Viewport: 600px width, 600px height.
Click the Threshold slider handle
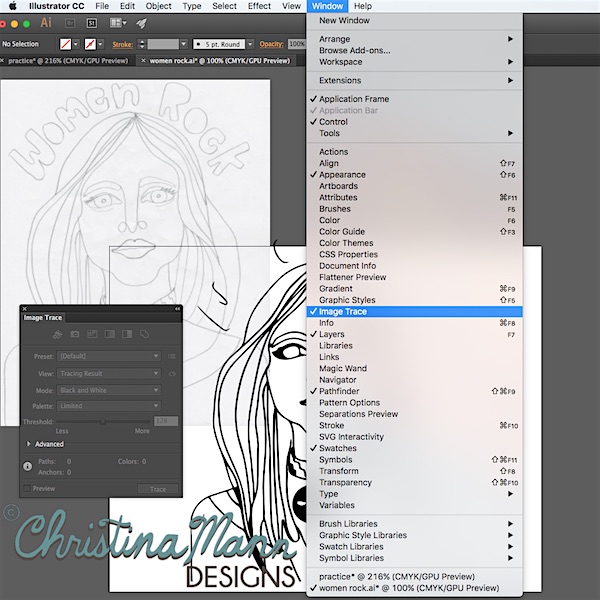click(x=103, y=422)
